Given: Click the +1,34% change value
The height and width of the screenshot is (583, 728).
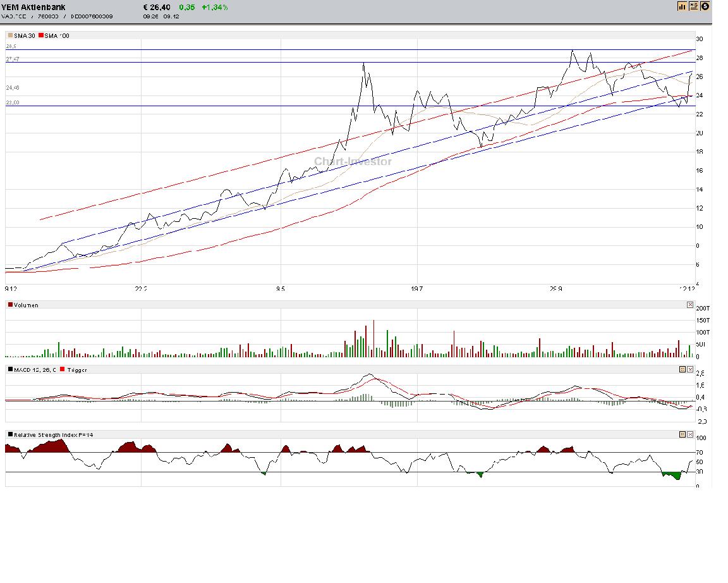Looking at the screenshot, I should click(x=214, y=8).
